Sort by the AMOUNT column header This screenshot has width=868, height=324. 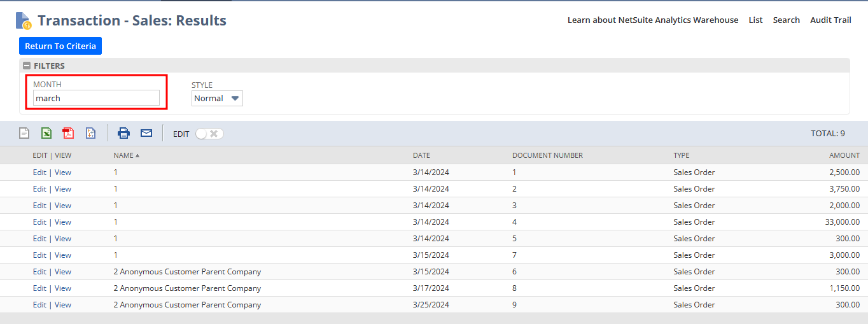844,155
